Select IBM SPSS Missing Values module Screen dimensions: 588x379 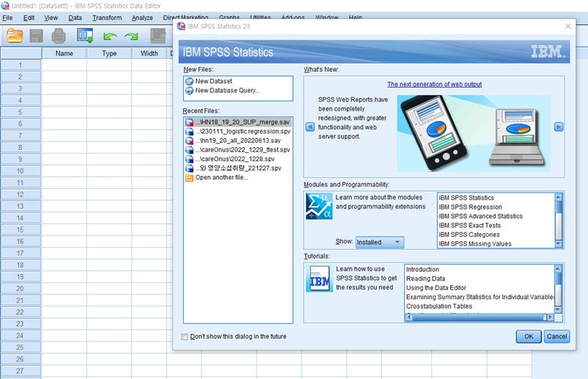(475, 243)
